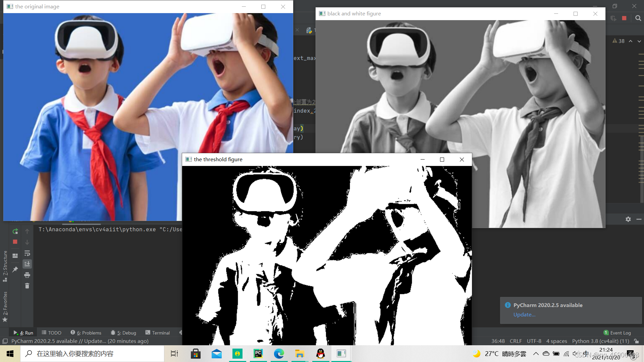Go to next highlighted error arrow

[x=639, y=41]
